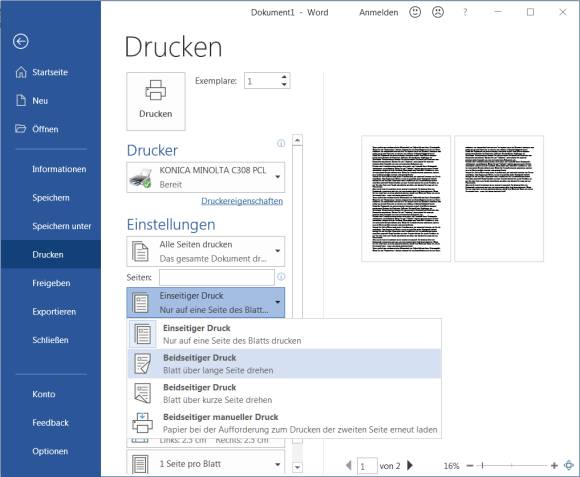
Task: Select Speichern unter in the sidebar
Action: coord(61,226)
